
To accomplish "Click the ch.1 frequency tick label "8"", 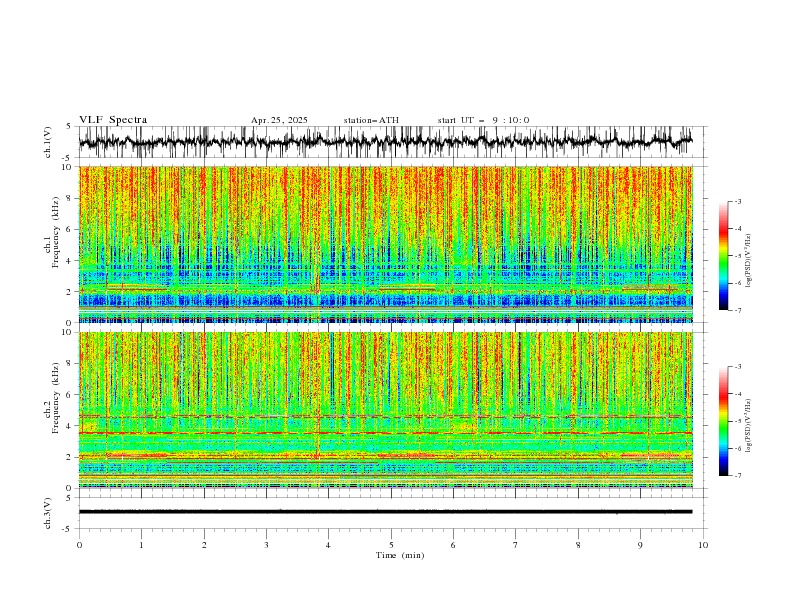I will click(x=70, y=198).
